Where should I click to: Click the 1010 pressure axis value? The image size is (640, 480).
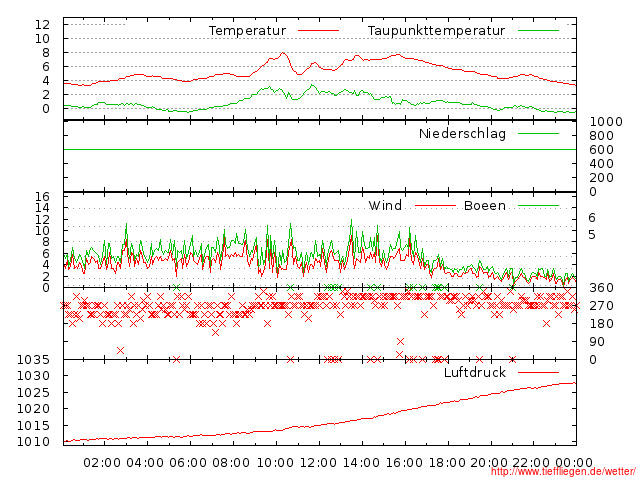click(33, 442)
